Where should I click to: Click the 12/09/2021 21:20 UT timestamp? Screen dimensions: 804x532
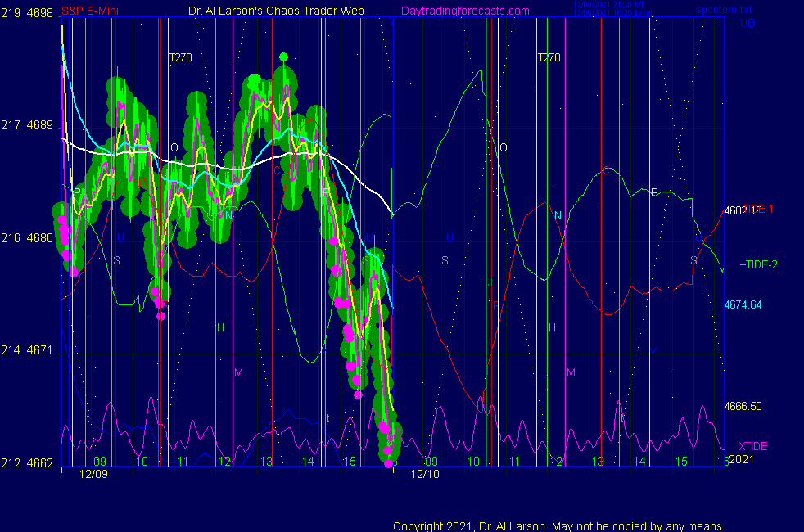pyautogui.click(x=608, y=5)
